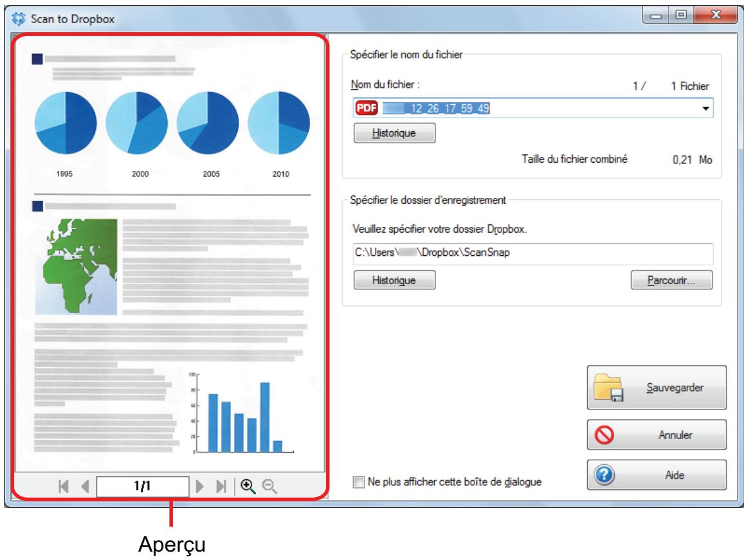Click the '0,21 Mo' file size value
The width and height of the screenshot is (744, 560).
click(x=693, y=159)
